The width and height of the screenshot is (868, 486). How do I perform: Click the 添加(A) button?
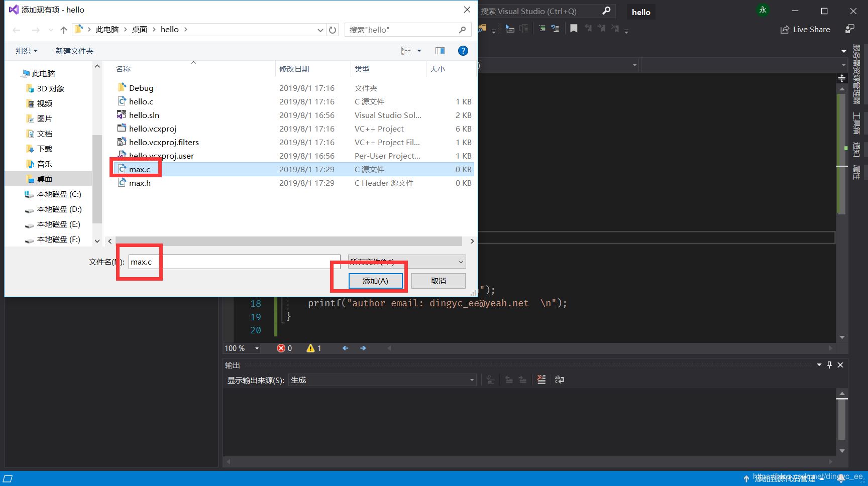click(375, 281)
